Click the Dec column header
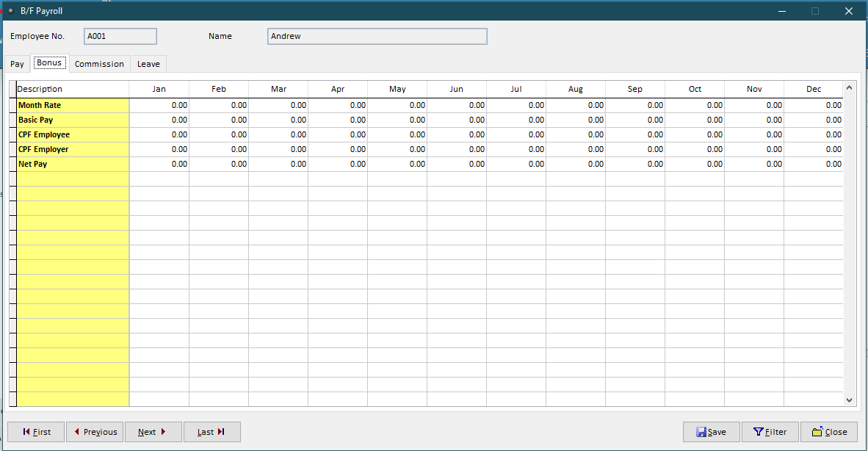 [x=814, y=89]
